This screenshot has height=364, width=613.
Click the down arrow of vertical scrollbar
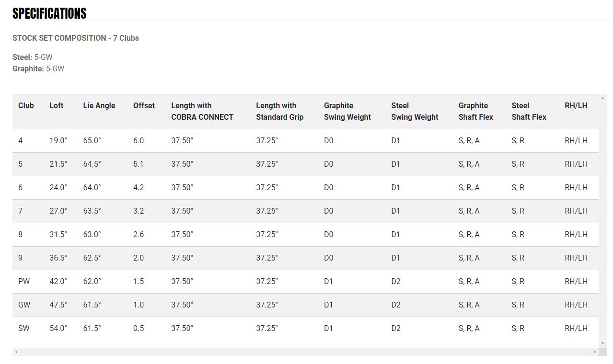pyautogui.click(x=603, y=343)
